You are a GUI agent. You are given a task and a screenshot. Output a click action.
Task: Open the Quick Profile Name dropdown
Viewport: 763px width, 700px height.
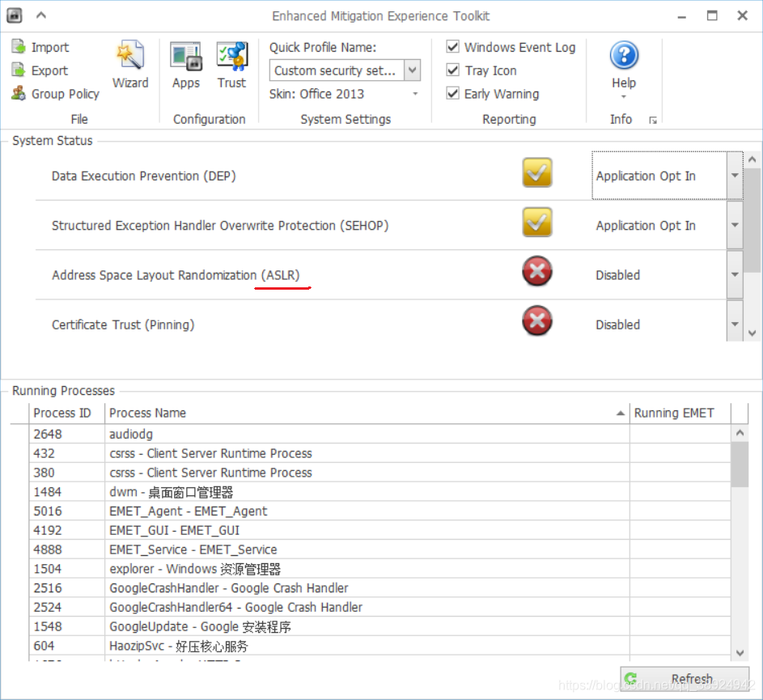click(x=412, y=70)
